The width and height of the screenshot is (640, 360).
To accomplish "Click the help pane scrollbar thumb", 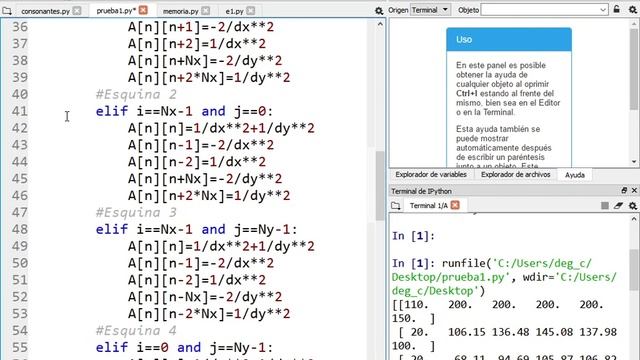I will [x=634, y=70].
